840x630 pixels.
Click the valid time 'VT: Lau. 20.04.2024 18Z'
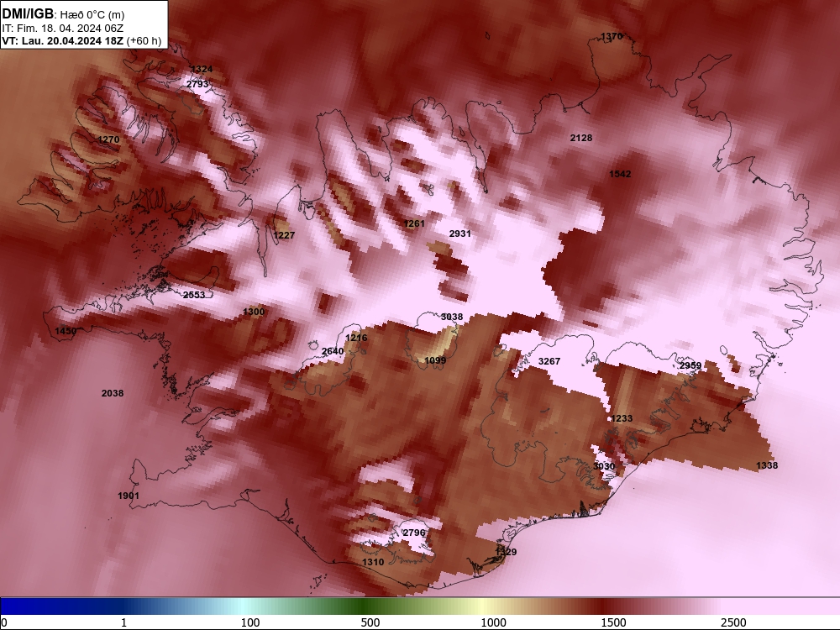tap(63, 41)
